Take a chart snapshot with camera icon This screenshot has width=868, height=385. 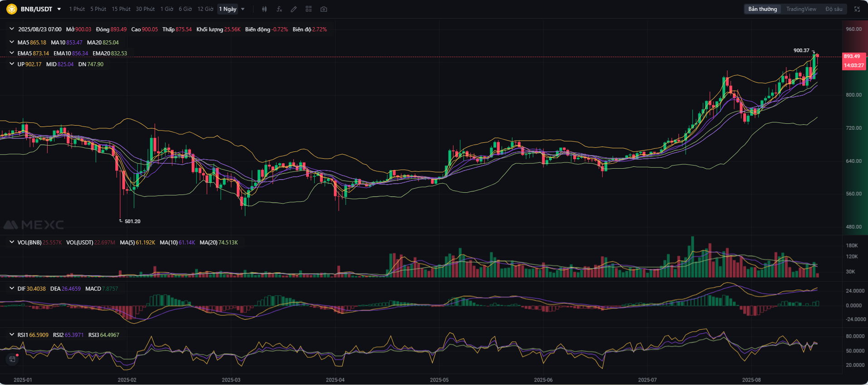coord(324,9)
